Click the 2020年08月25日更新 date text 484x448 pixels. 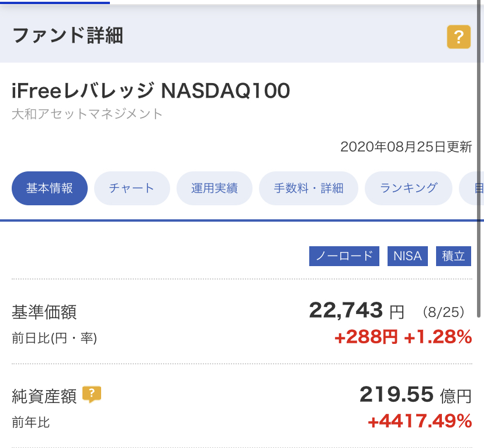tap(406, 147)
